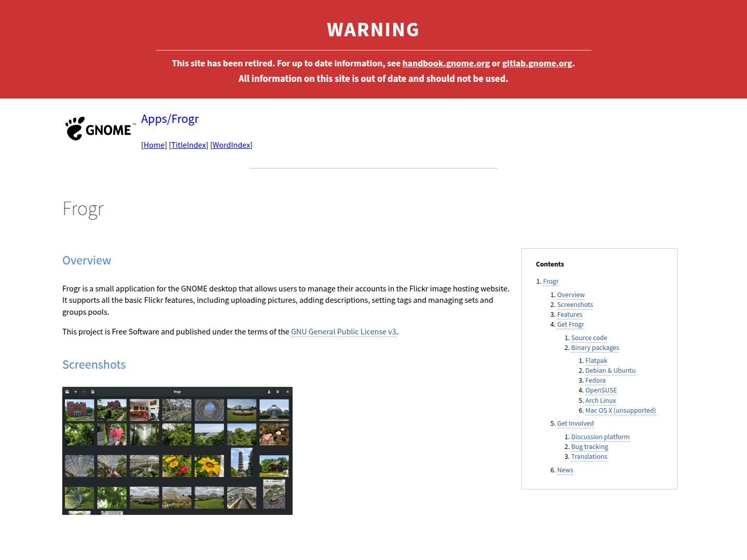
Task: Open the TitleIndex navigation link
Action: (189, 145)
